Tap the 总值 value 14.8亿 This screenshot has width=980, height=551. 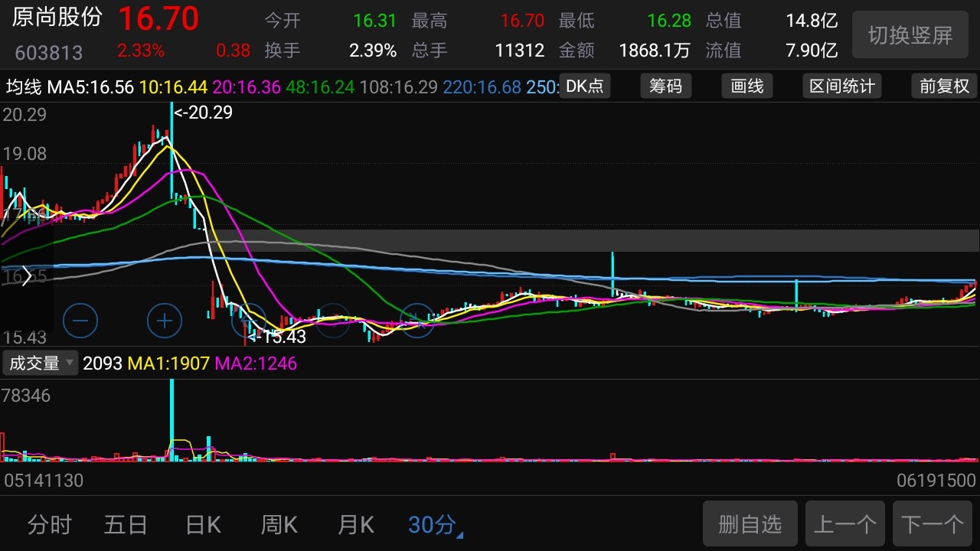click(812, 21)
